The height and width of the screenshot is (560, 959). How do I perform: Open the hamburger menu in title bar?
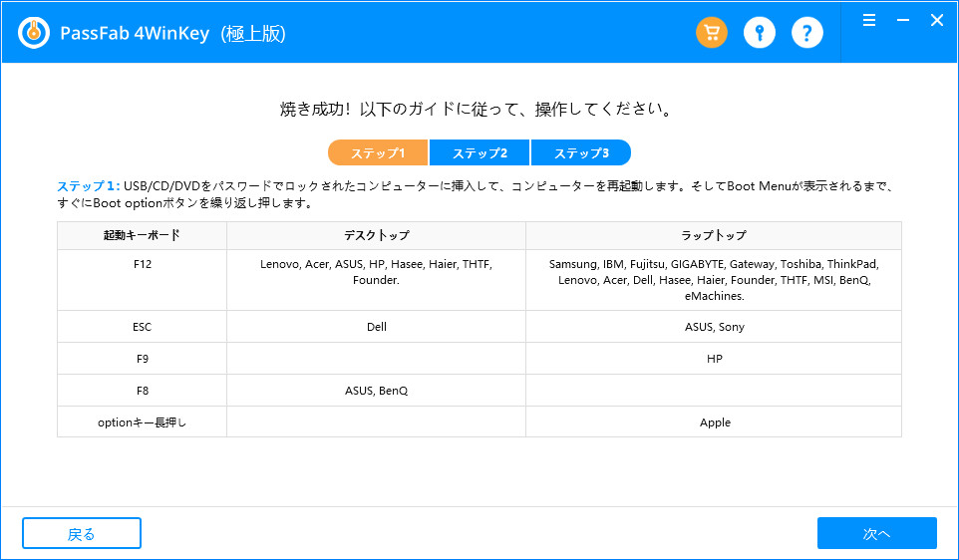(869, 20)
